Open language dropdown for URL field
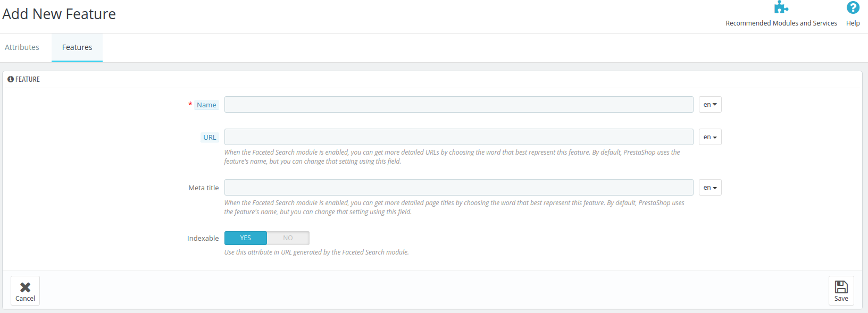The height and width of the screenshot is (313, 868). pyautogui.click(x=710, y=137)
